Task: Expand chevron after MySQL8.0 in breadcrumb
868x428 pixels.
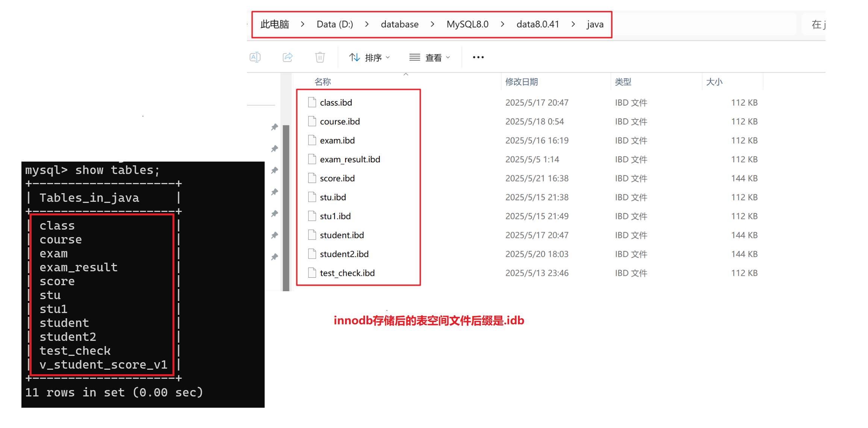Action: (503, 24)
